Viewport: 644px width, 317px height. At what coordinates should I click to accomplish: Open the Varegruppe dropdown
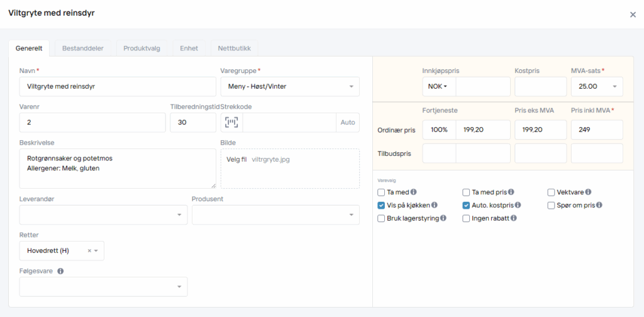[289, 87]
